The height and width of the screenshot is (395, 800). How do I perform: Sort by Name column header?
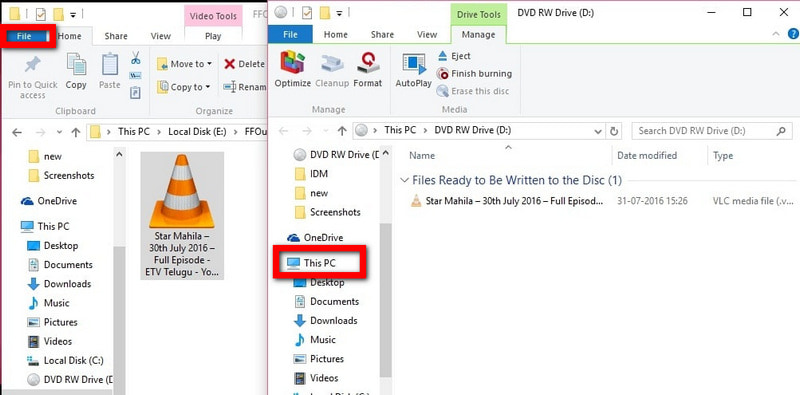[x=421, y=156]
